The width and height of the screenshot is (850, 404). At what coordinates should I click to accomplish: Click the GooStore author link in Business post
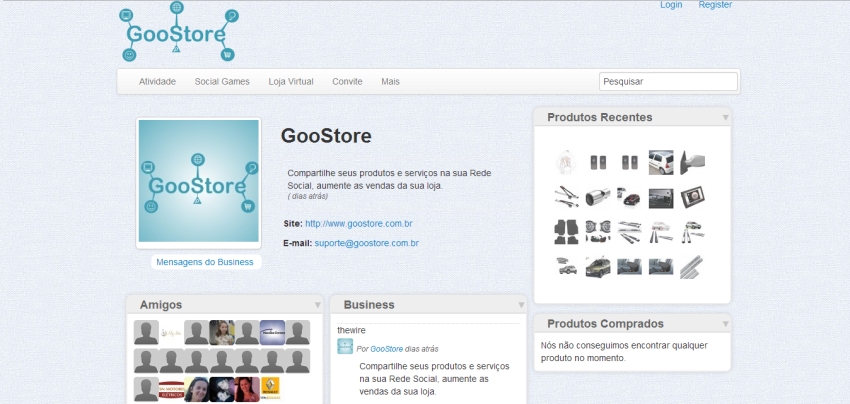387,349
